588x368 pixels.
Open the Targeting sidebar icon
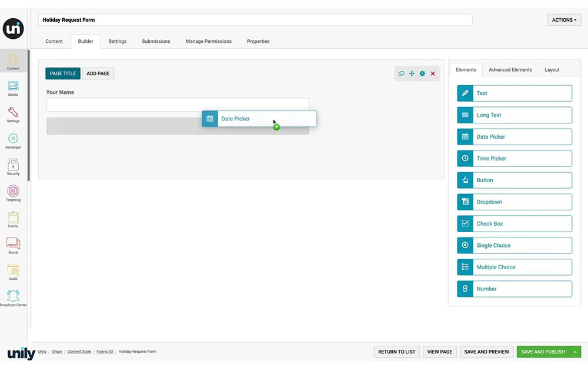pos(13,193)
